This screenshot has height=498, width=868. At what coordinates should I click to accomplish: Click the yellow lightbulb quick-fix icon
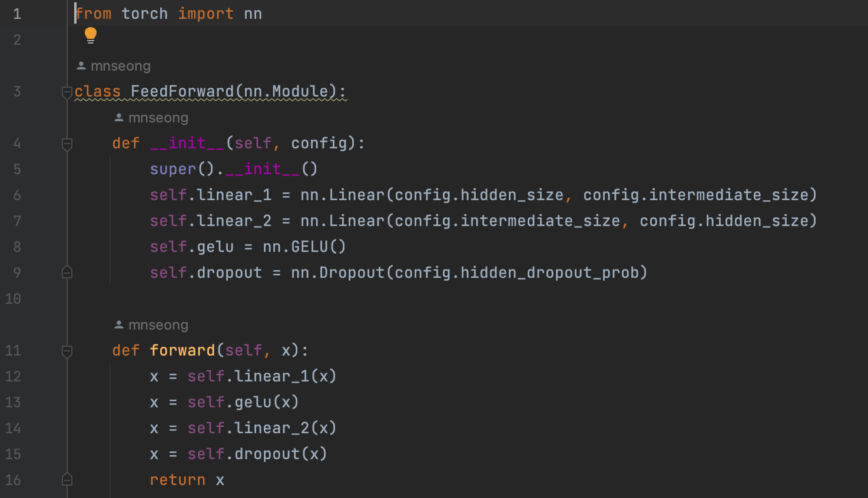90,36
